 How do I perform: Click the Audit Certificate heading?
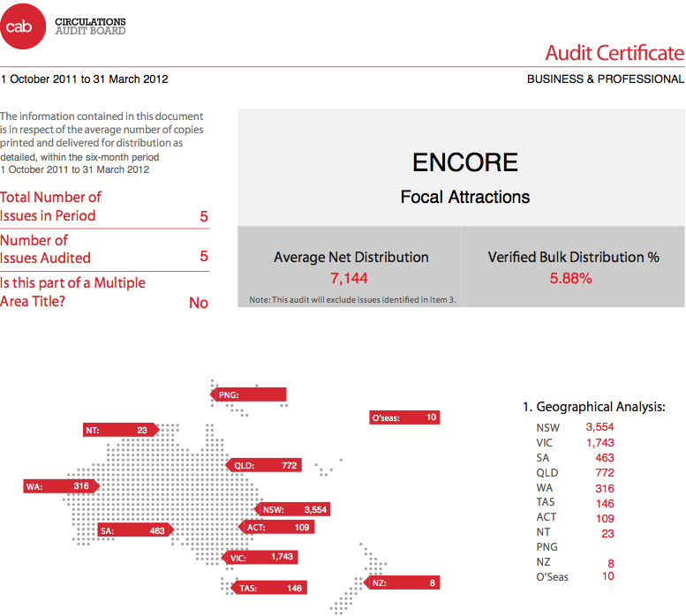pos(614,52)
